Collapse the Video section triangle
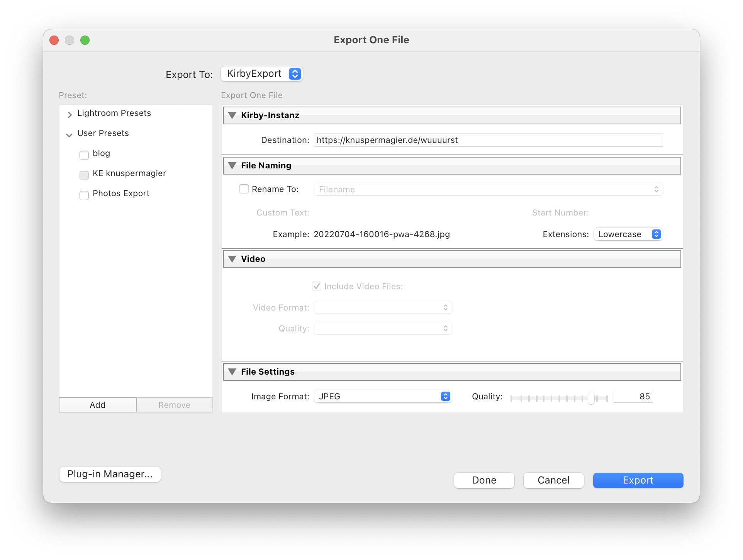 click(x=232, y=259)
